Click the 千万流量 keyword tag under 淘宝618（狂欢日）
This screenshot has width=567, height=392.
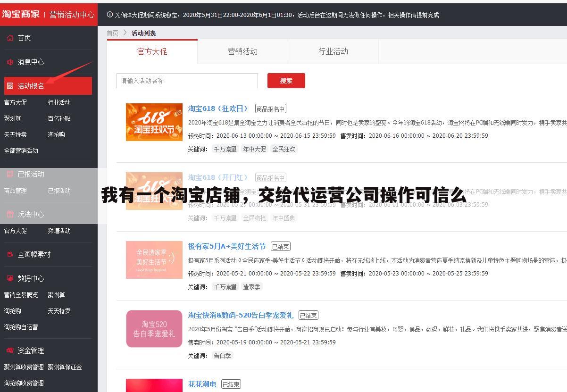tap(225, 149)
